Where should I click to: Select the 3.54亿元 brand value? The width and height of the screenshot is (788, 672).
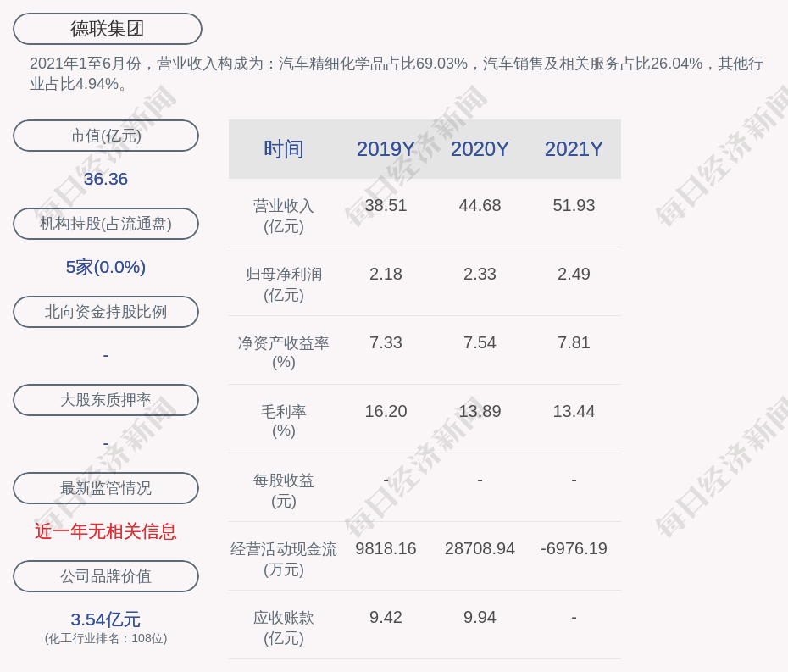tap(106, 619)
